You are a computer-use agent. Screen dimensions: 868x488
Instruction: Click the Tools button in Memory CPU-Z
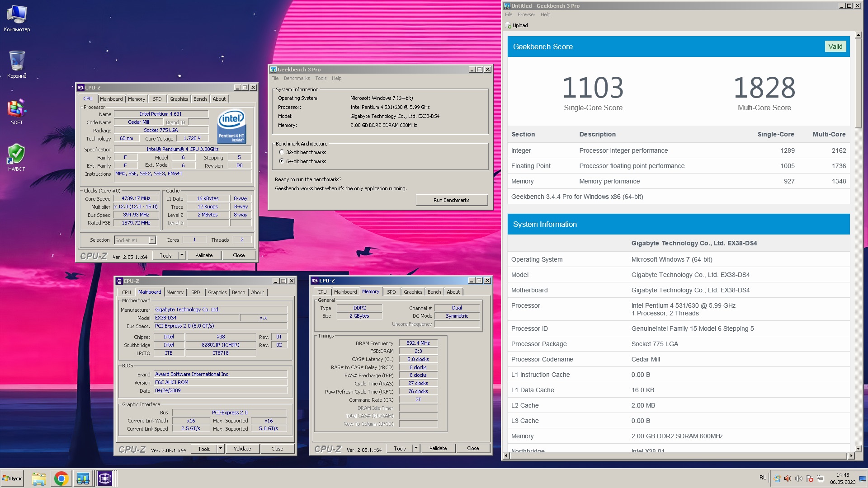tap(400, 448)
